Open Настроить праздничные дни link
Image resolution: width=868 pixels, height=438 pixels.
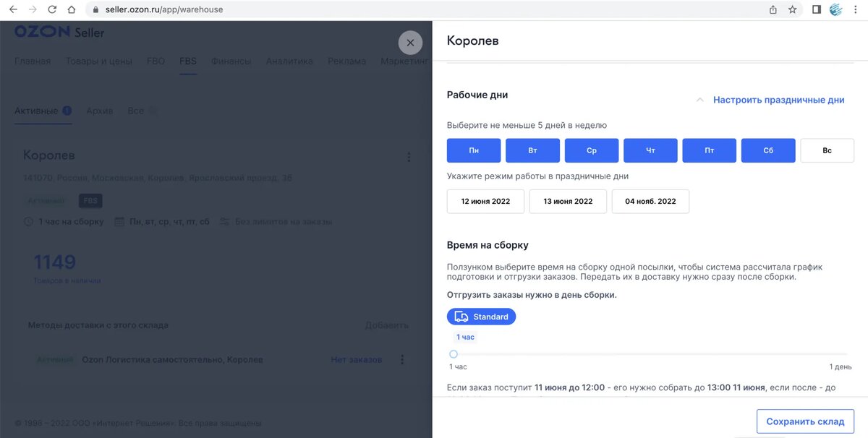pyautogui.click(x=779, y=100)
